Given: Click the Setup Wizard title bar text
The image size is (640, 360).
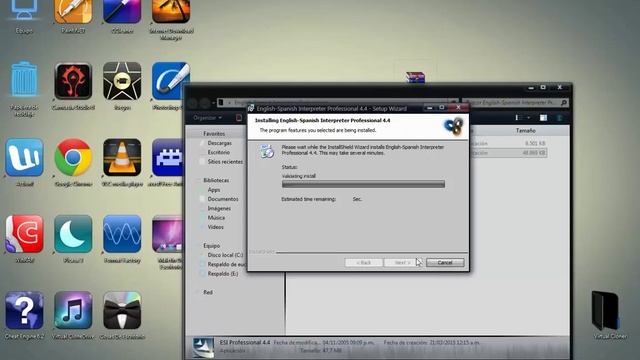Looking at the screenshot, I should tap(331, 109).
